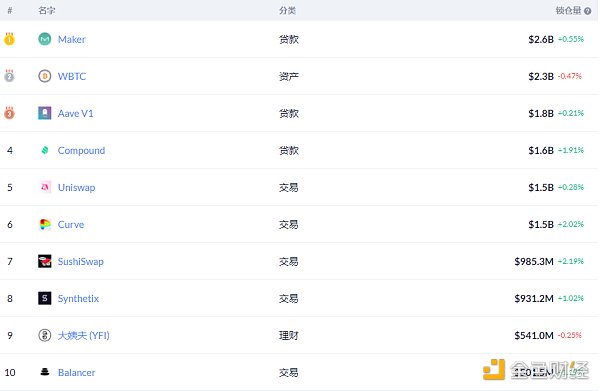The image size is (600, 391).
Task: Click the SushiSwap logo icon
Action: point(45,261)
